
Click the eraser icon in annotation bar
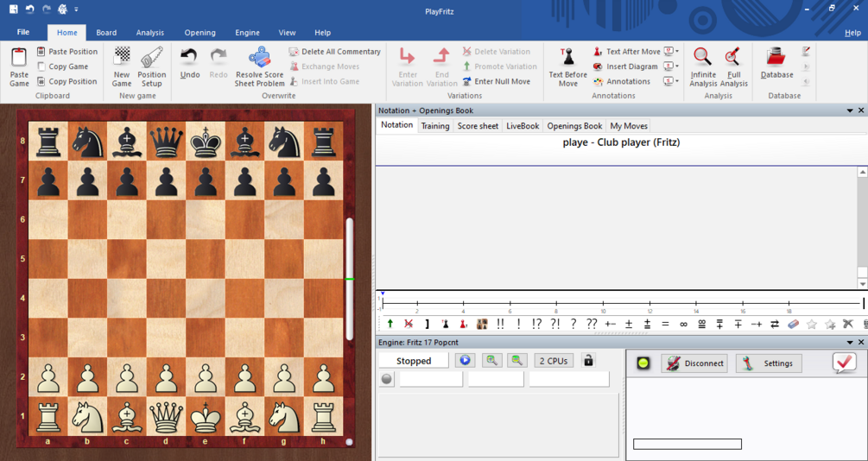click(x=793, y=325)
